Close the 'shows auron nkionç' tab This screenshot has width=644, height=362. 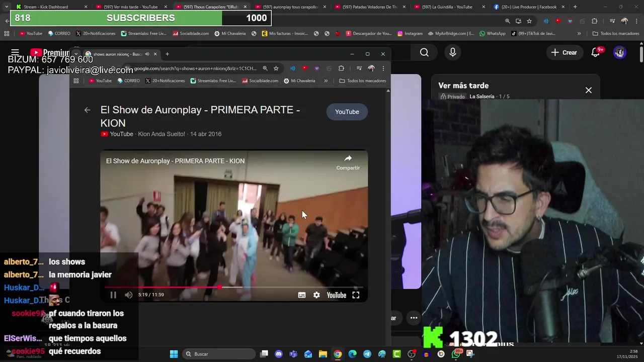tap(155, 54)
